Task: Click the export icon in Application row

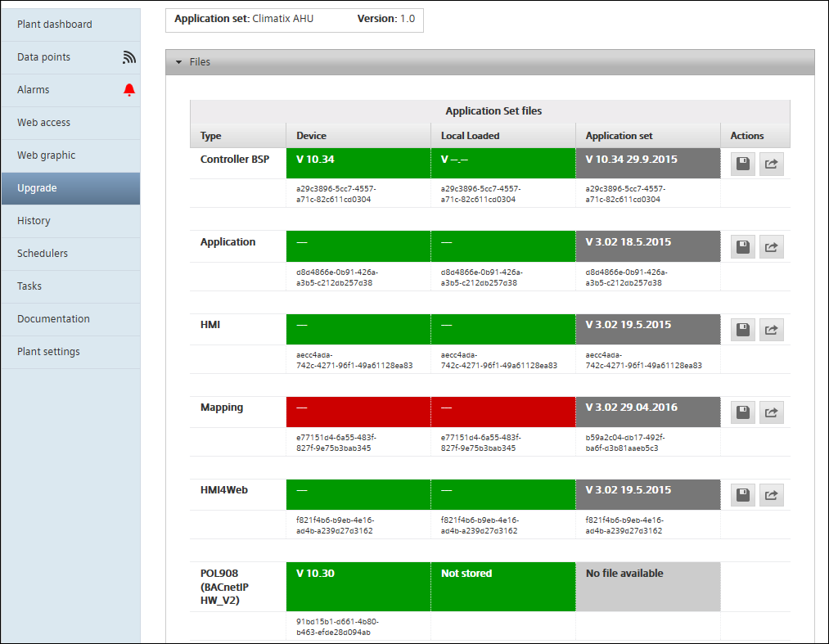Action: (x=772, y=247)
